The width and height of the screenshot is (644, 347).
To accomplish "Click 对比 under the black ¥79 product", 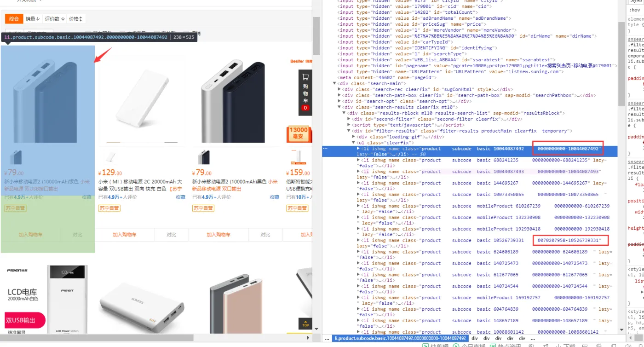I will (x=265, y=235).
